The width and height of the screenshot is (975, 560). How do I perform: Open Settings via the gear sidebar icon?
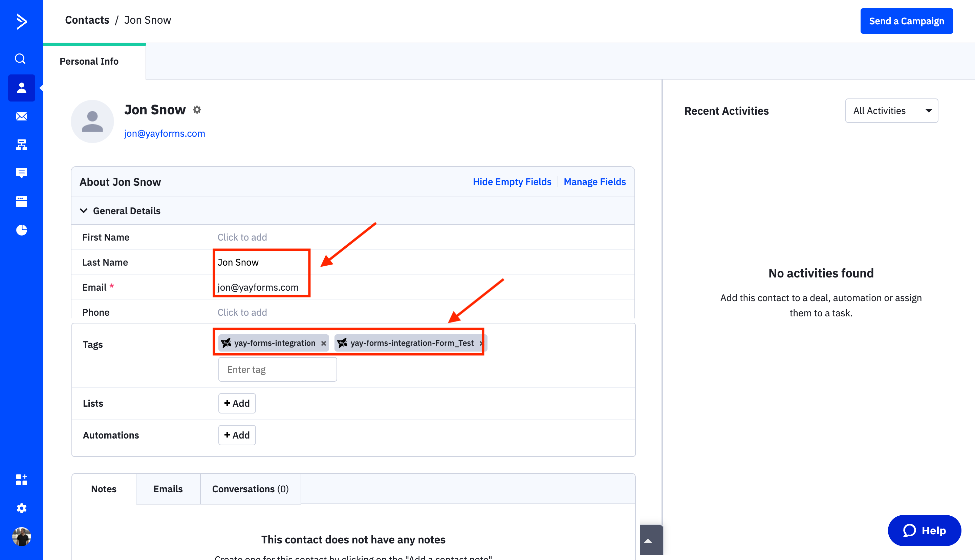coord(21,508)
